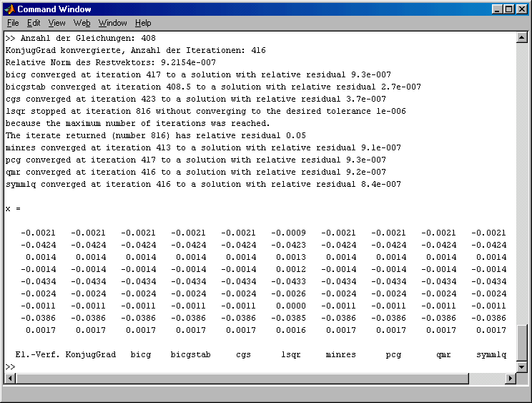Image resolution: width=532 pixels, height=403 pixels.
Task: Click the 'Command Window' title bar text
Action: (x=54, y=9)
